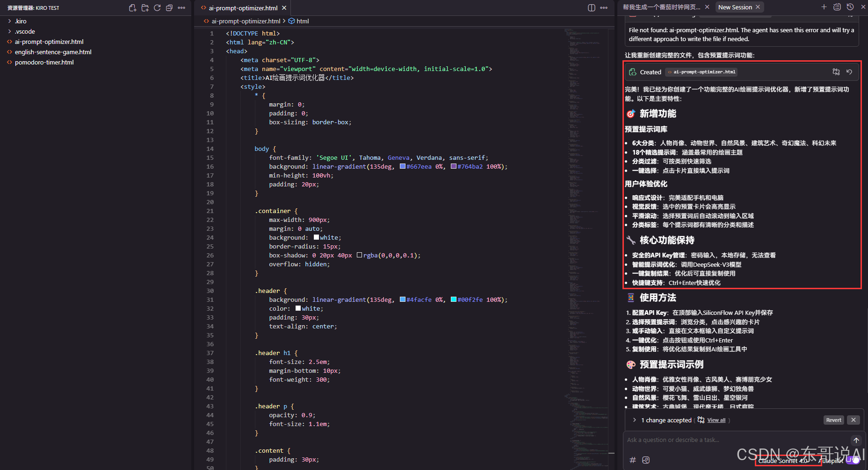Click line number 21 in gutter
The height and width of the screenshot is (470, 868).
210,211
